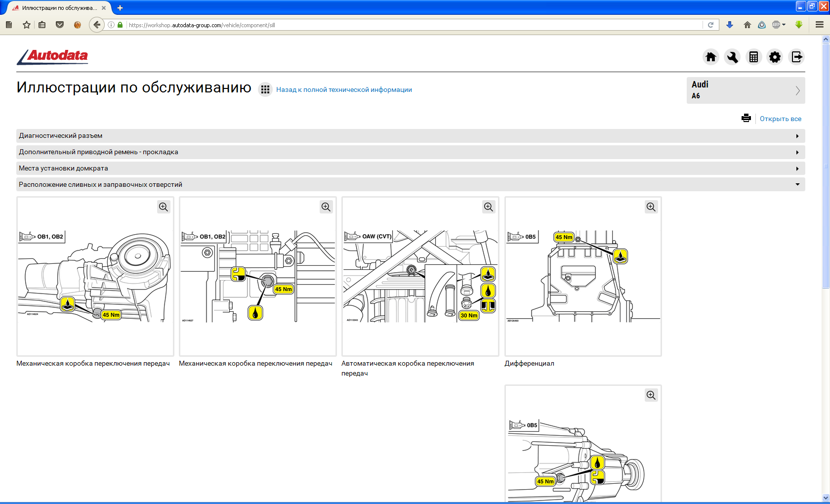830x504 pixels.
Task: Zoom the 0B5 differential illustration
Action: pyautogui.click(x=651, y=207)
